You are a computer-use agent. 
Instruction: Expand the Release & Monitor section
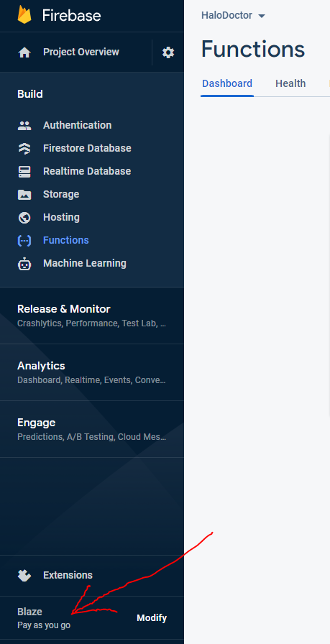(x=92, y=316)
